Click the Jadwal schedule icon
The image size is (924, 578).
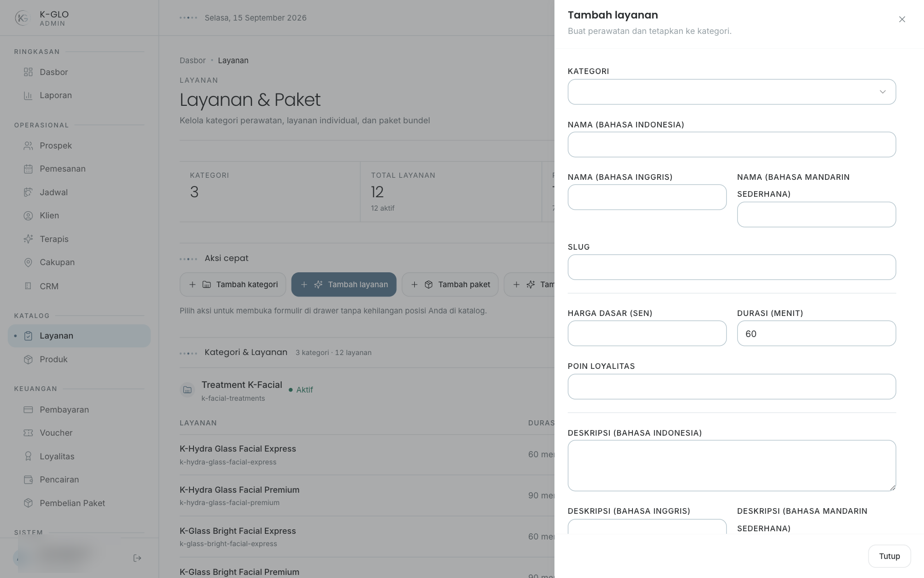pyautogui.click(x=28, y=192)
